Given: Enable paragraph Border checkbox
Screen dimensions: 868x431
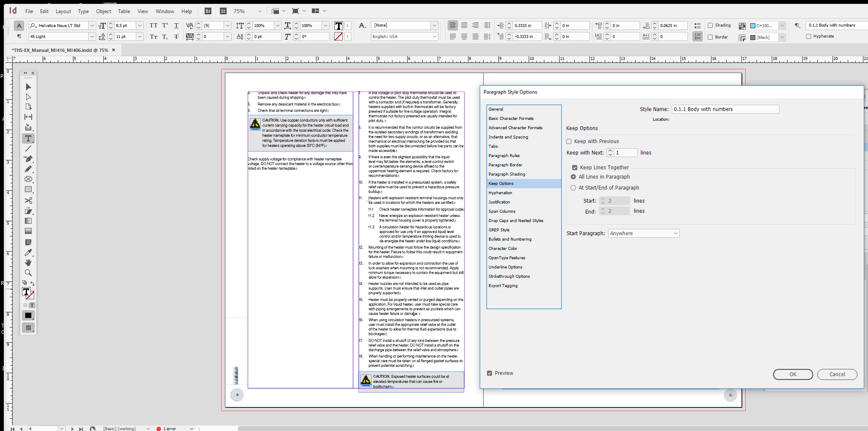Looking at the screenshot, I should tap(710, 37).
